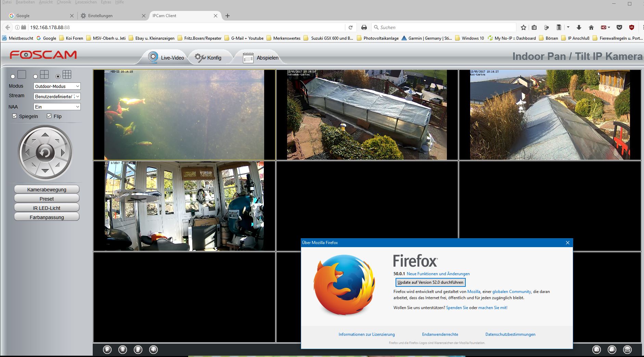This screenshot has width=644, height=357.
Task: Click the Preset button
Action: [x=47, y=199]
